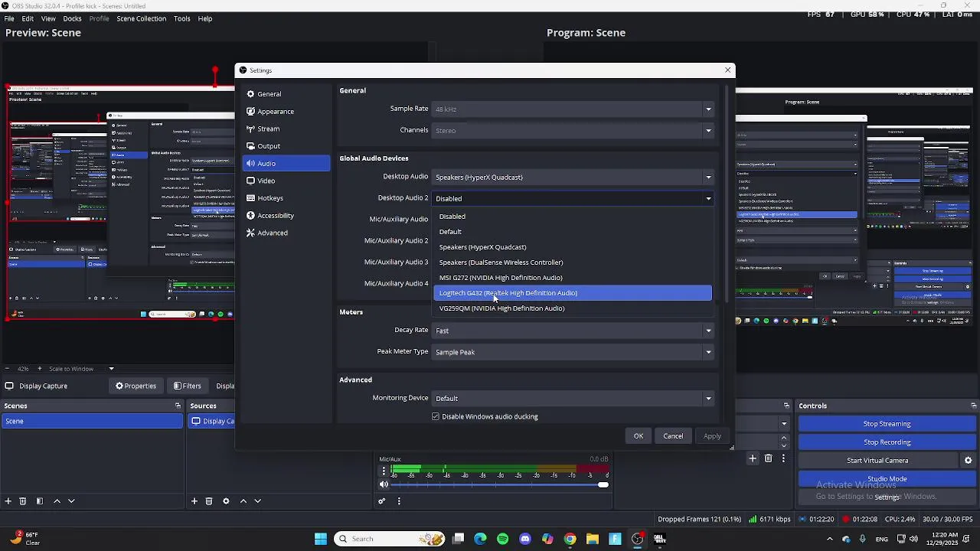Viewport: 980px width, 551px height.
Task: Open the Decay Rate dropdown
Action: click(573, 331)
